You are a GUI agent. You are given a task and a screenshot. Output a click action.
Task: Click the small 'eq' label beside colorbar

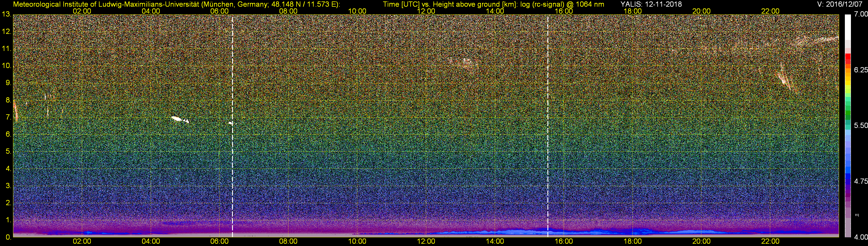pos(857,215)
